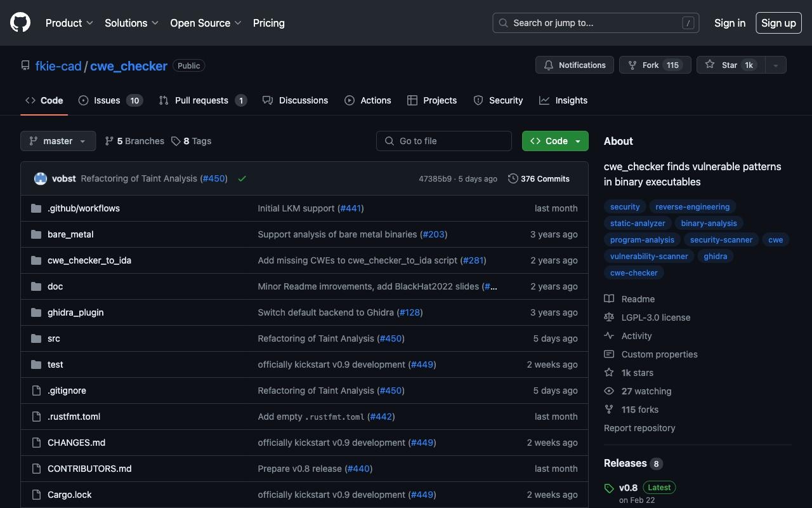Open the cwe_checker repository link
This screenshot has height=508, width=812.
129,66
